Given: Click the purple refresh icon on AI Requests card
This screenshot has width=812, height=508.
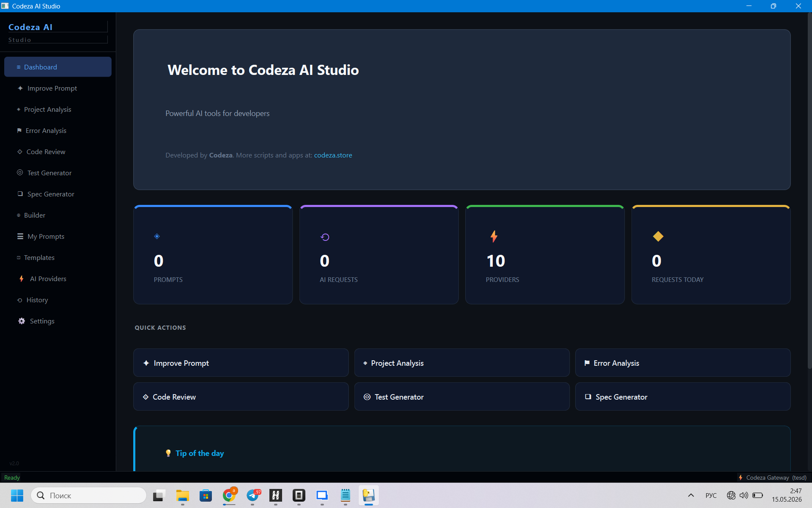Looking at the screenshot, I should [325, 237].
